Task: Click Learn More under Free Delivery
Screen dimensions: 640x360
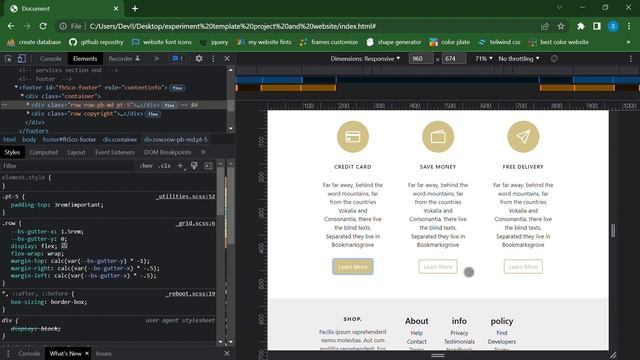Action: [523, 267]
